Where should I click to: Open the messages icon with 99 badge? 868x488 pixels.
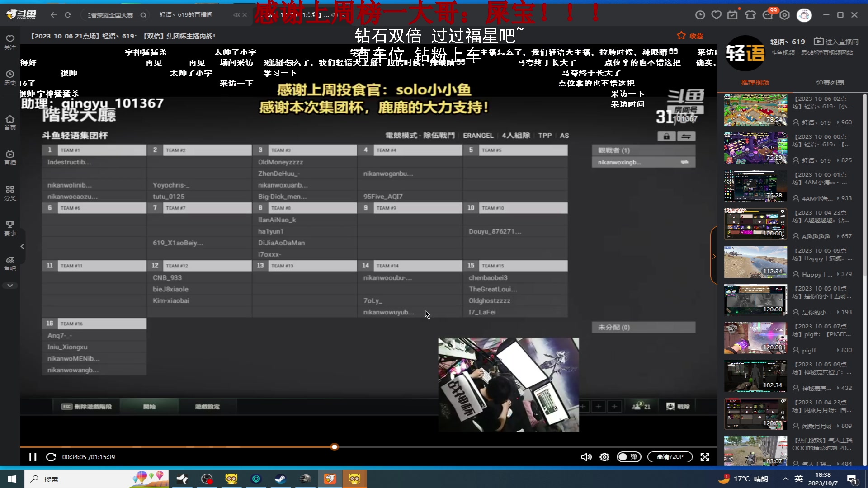(769, 14)
